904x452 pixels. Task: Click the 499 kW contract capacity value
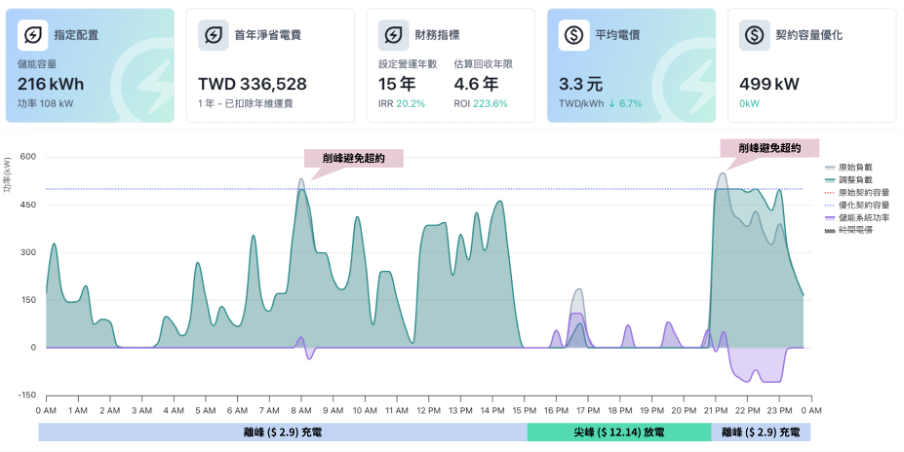click(769, 84)
